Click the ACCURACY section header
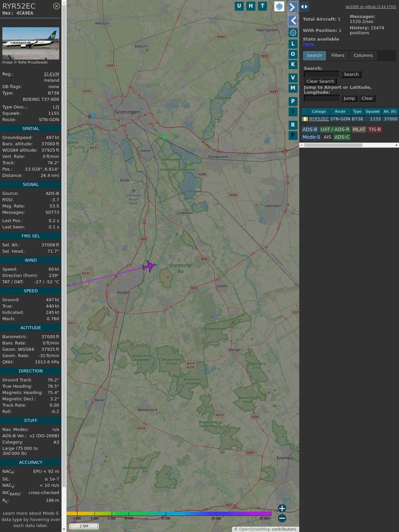399x532 pixels. [x=30, y=462]
